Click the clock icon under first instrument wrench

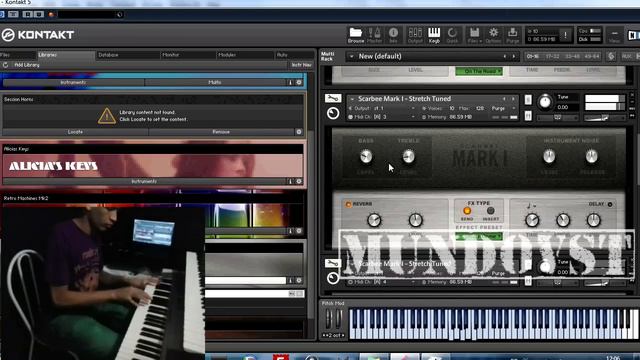(x=333, y=113)
